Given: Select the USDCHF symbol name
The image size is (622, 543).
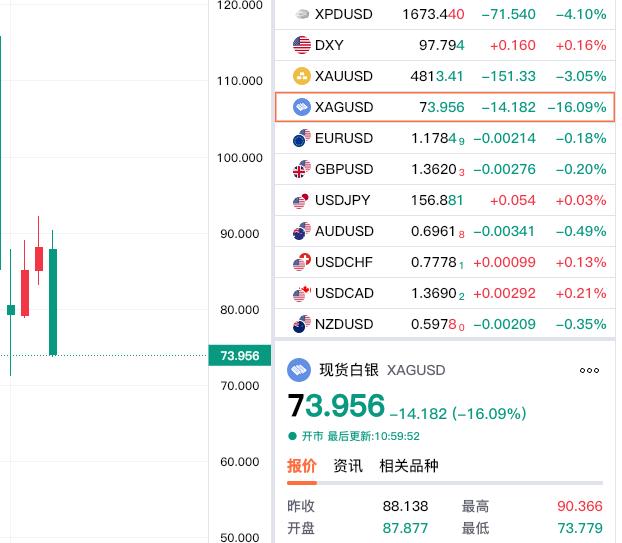Looking at the screenshot, I should point(344,262).
